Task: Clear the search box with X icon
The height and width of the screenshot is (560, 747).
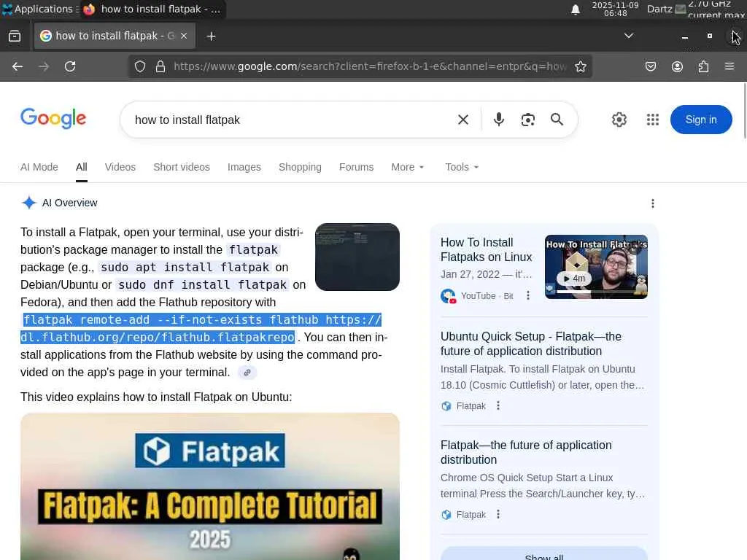Action: tap(463, 120)
